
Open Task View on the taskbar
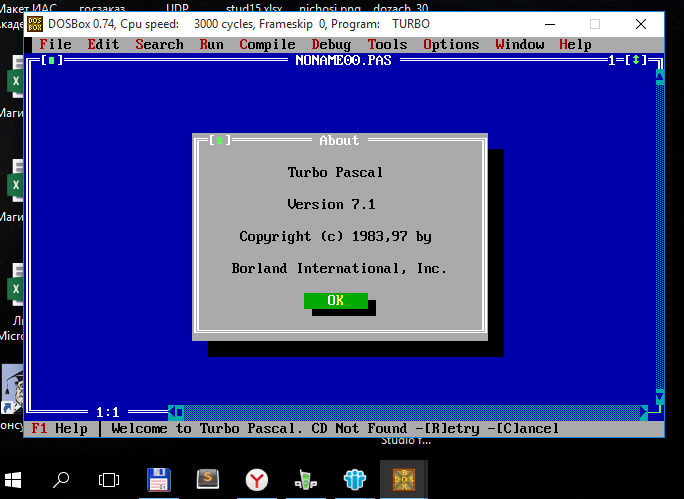coord(109,480)
